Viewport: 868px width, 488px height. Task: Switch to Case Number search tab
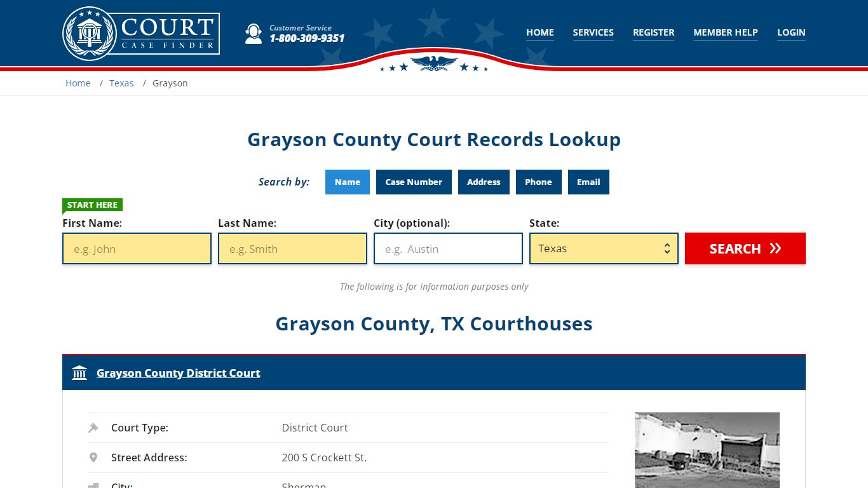(x=414, y=182)
